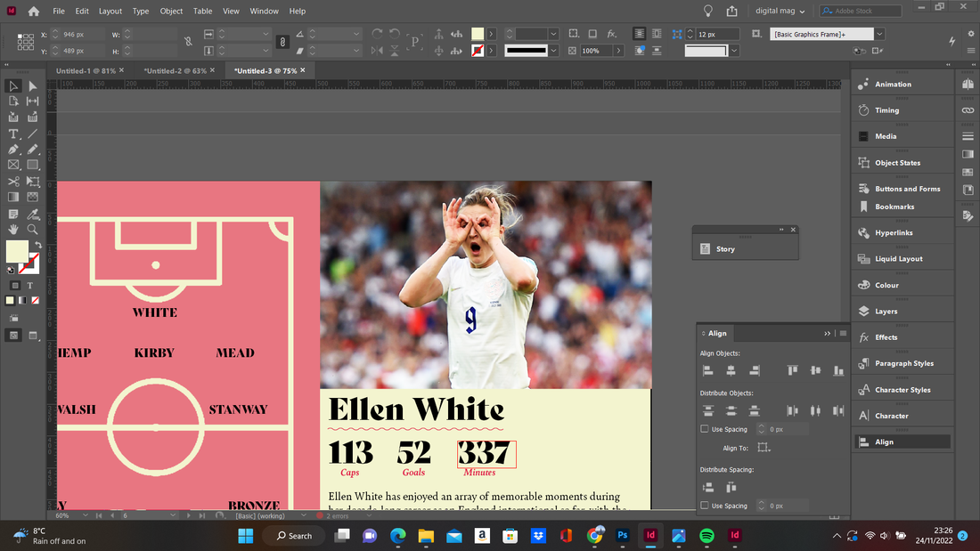This screenshot has height=551, width=980.
Task: Select the Pencil tool
Action: (32, 150)
